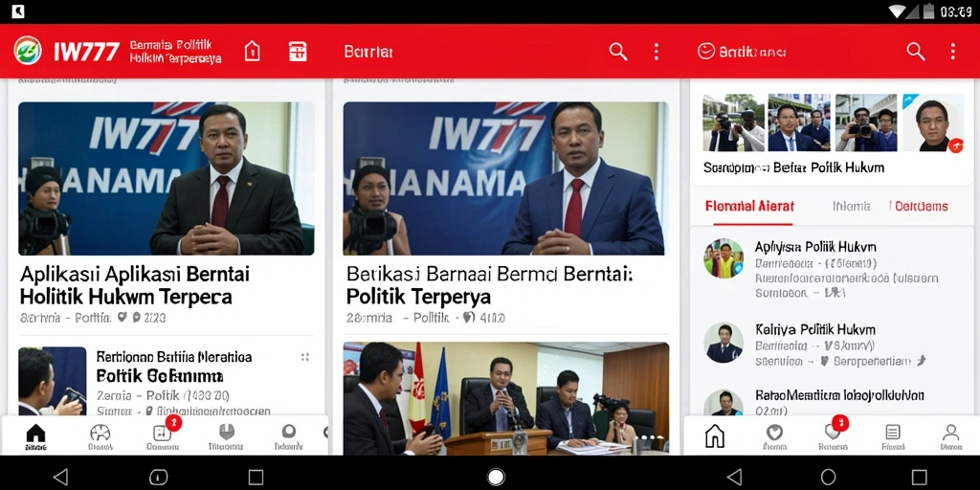Tap the three dots overlay on the meeting photo

click(648, 438)
